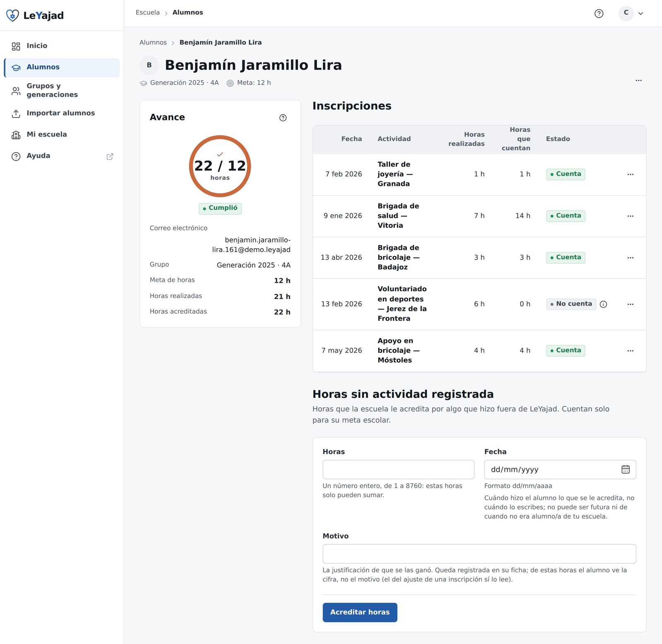
Task: Click the Motivo text field
Action: point(479,554)
